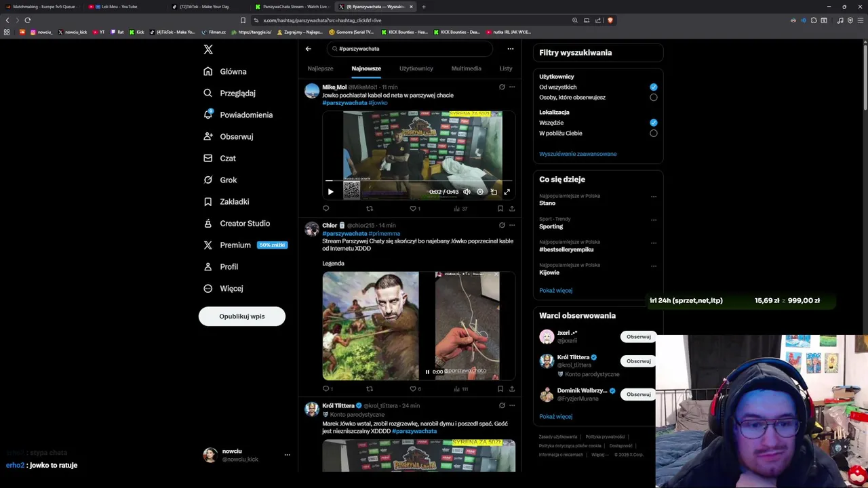Follow Jxerl with Obserwuj button
The height and width of the screenshot is (488, 868).
pos(638,337)
